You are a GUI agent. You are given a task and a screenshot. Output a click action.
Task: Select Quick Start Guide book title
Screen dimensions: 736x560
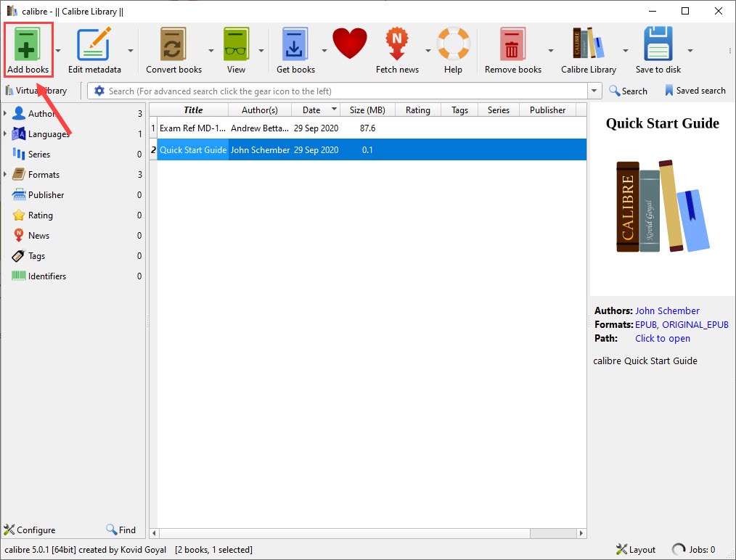coord(193,150)
